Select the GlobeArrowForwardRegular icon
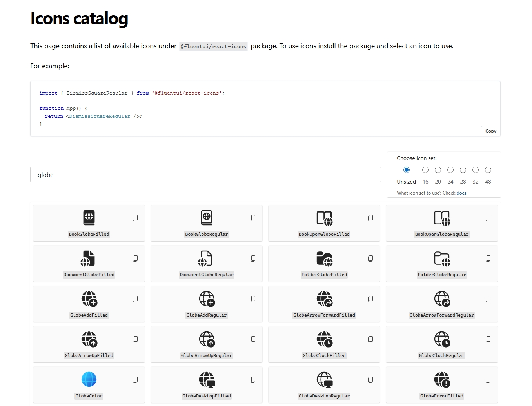Screen dimensions: 532x406 [x=441, y=299]
